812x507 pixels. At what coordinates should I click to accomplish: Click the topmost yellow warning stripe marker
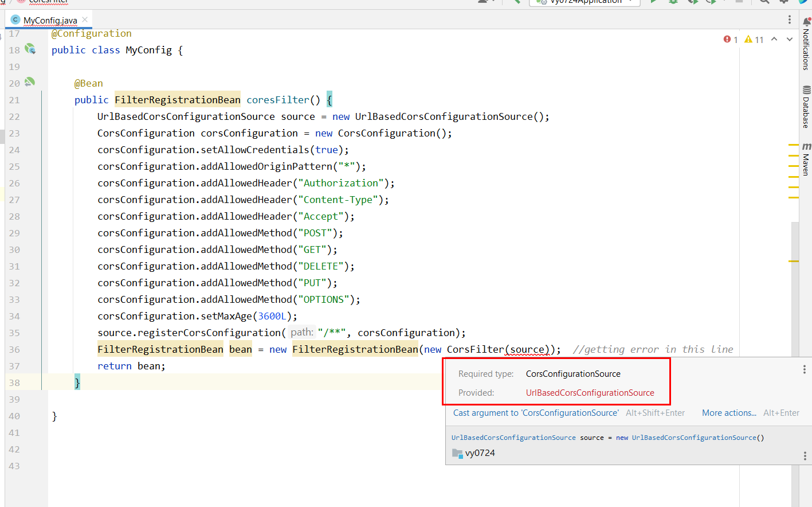pos(793,145)
